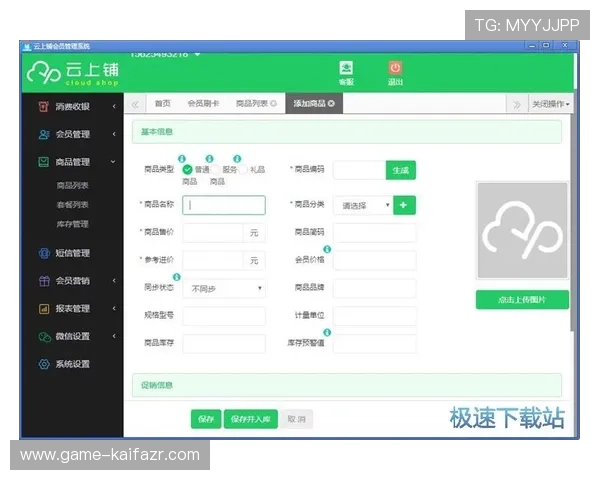Close the 添加商品 tab with its x
The width and height of the screenshot is (600, 480).
(331, 103)
